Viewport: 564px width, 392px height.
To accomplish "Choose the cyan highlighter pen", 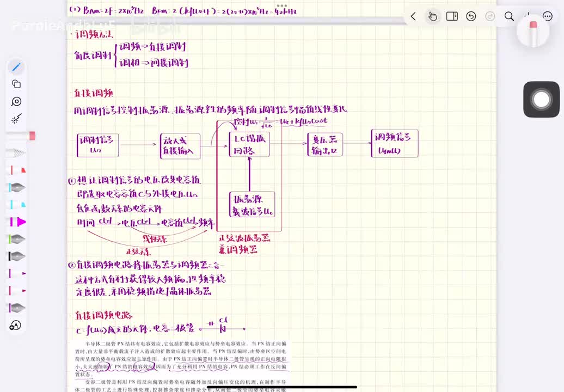I will pos(17,205).
